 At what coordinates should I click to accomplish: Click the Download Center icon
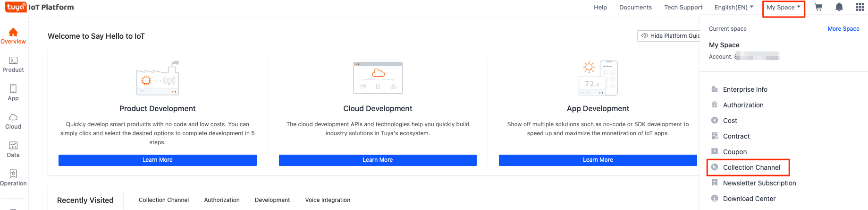715,199
